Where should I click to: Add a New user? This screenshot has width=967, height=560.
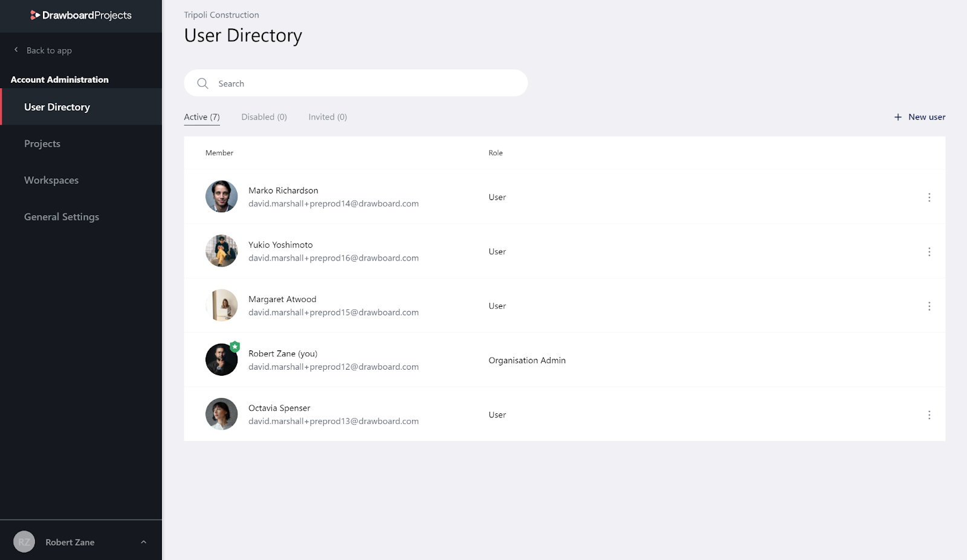tap(920, 117)
